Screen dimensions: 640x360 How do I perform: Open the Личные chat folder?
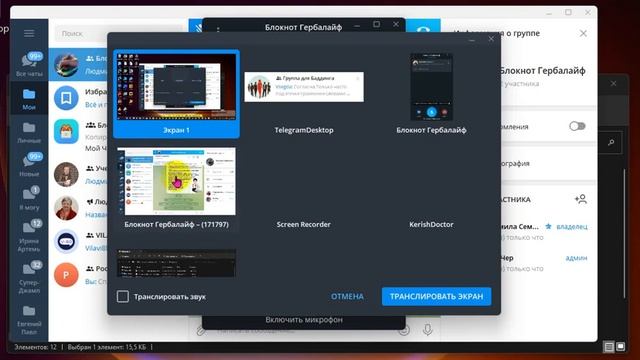pos(29,132)
